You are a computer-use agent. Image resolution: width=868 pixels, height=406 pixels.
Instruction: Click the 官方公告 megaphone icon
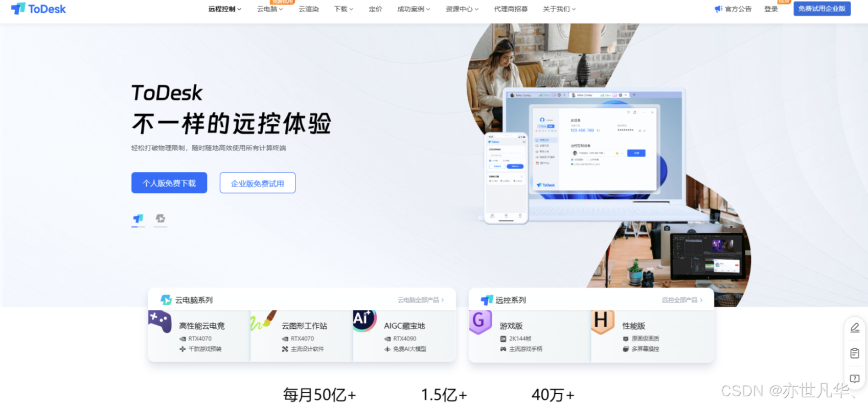point(718,9)
